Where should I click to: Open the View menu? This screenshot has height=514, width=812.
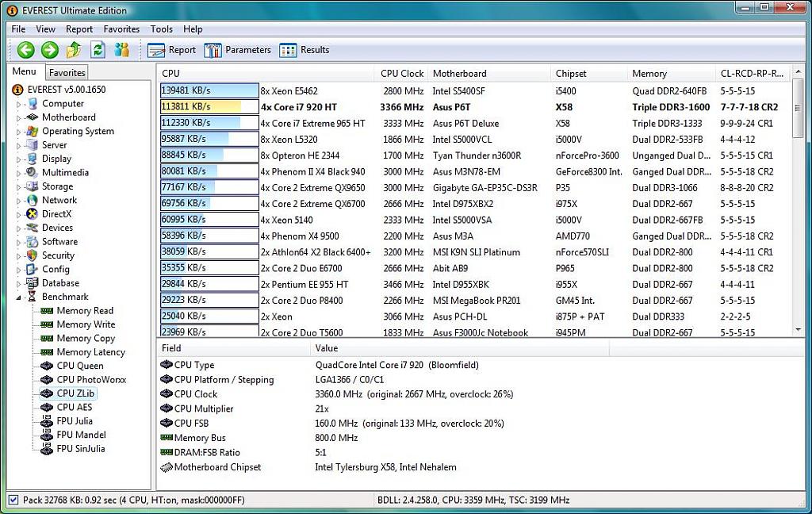coord(45,29)
